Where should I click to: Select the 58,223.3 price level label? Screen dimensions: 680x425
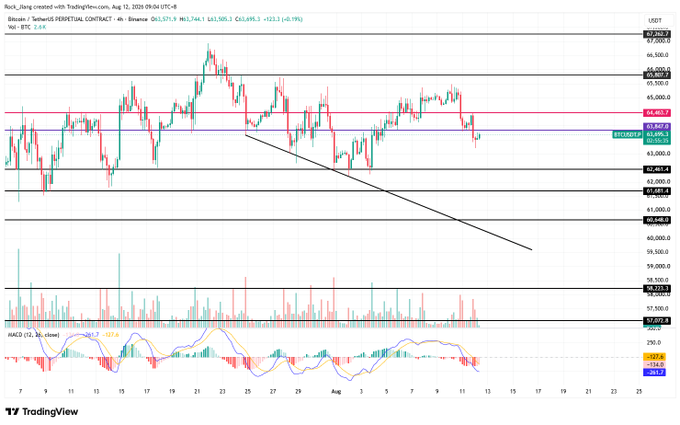pos(657,288)
